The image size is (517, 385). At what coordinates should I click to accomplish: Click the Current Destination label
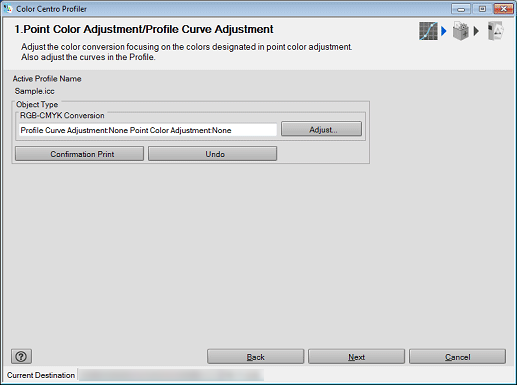point(41,375)
